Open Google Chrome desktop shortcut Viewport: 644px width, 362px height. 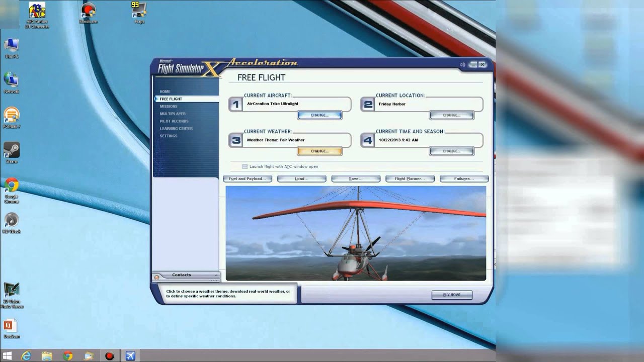12,191
